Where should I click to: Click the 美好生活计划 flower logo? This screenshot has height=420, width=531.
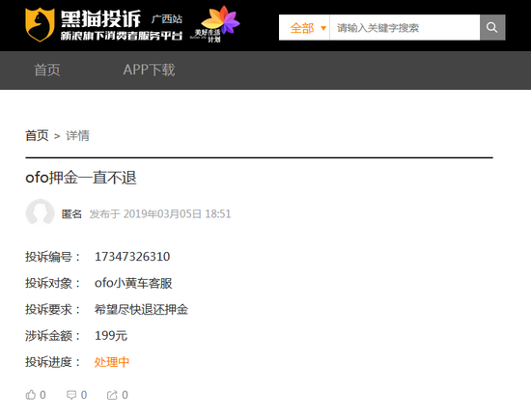tap(214, 24)
